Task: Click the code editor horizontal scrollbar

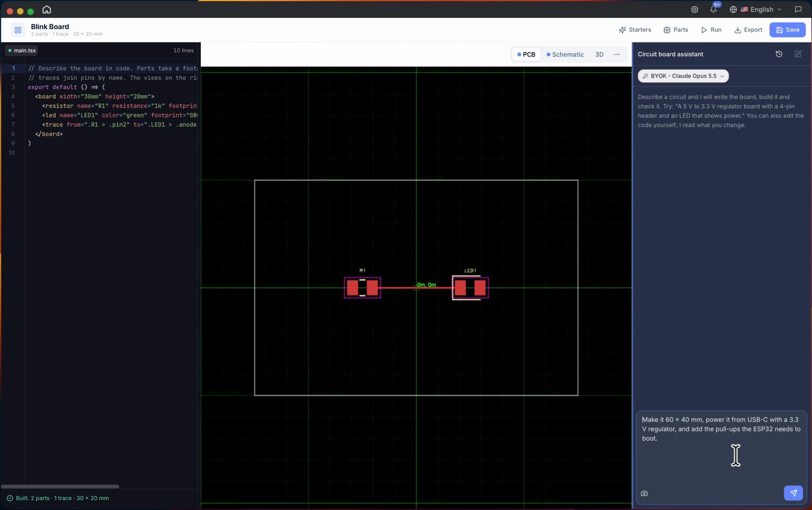Action: coord(60,487)
